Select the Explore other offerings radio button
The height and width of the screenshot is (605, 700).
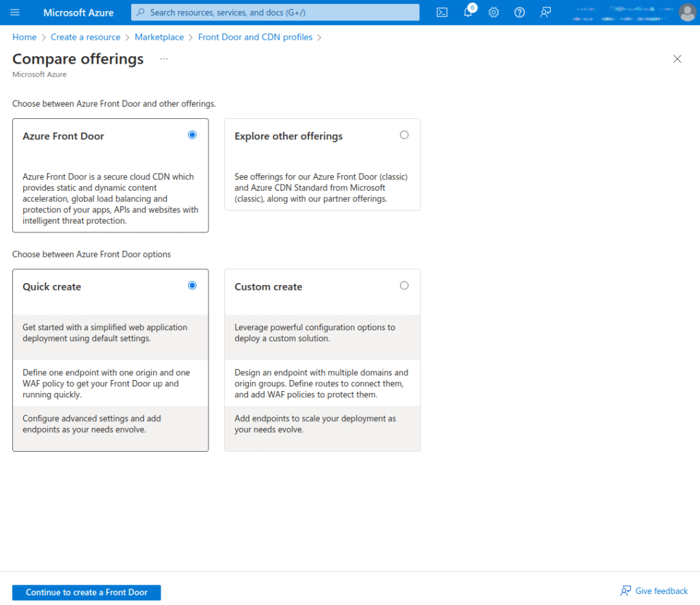pyautogui.click(x=404, y=135)
